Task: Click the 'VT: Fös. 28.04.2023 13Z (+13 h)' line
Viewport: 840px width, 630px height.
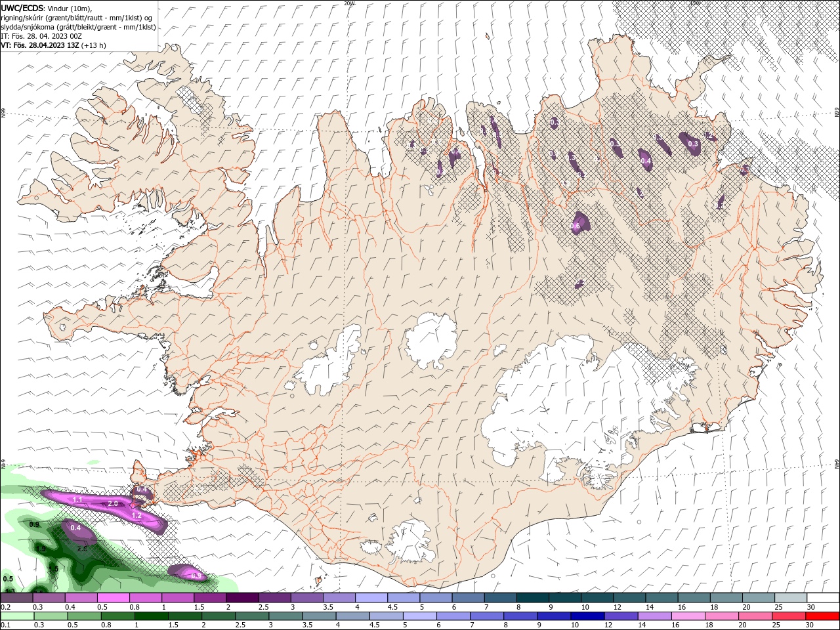Action: click(53, 45)
